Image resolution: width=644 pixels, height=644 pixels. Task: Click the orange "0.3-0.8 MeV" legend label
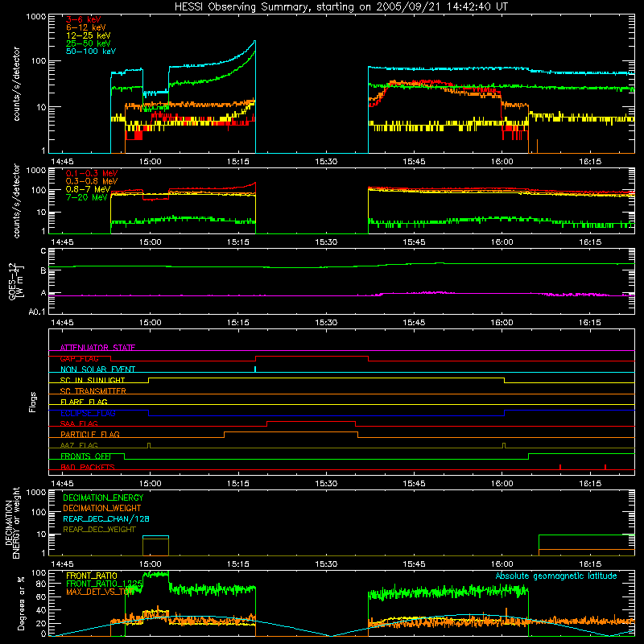[x=92, y=181]
